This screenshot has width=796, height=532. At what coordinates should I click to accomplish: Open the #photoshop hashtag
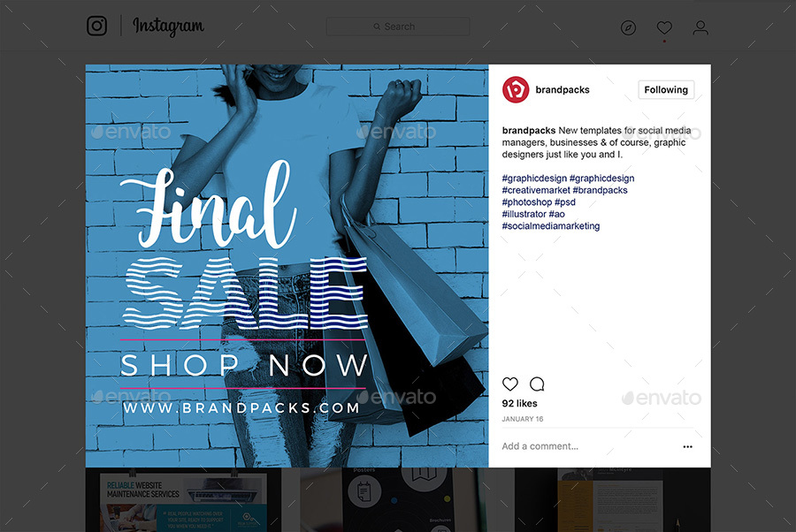tap(527, 202)
